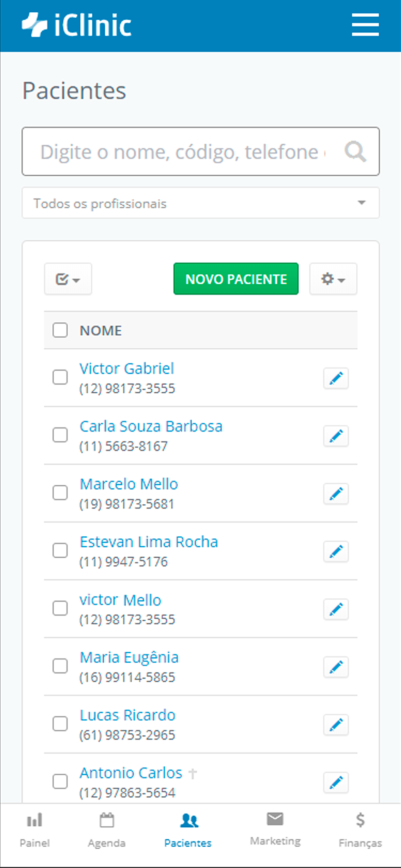Viewport: 401px width, 868px height.
Task: Click the search magnifier icon
Action: click(x=355, y=152)
